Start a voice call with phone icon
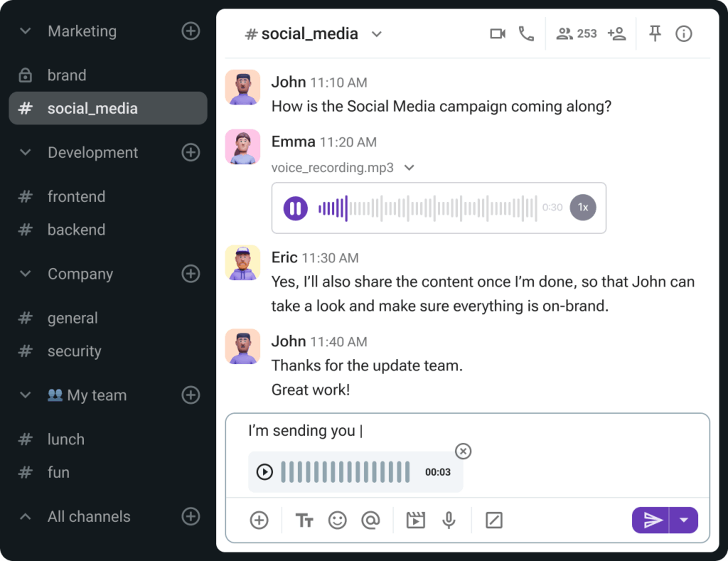728x561 pixels. [526, 34]
